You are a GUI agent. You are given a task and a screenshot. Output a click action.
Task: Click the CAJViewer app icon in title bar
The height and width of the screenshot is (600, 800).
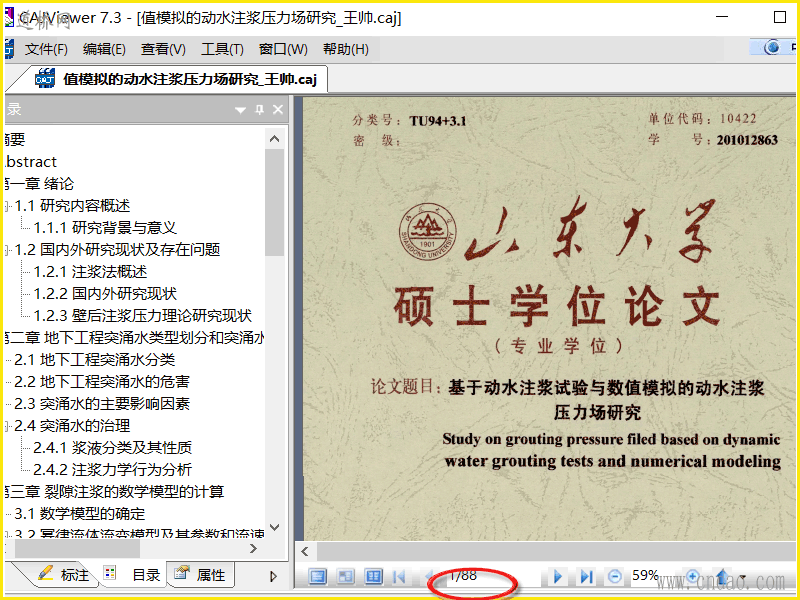(9, 17)
